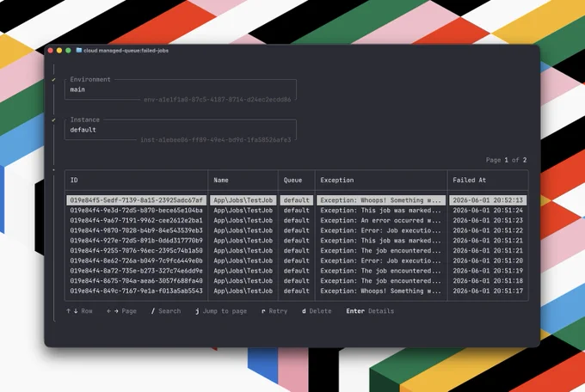Click the green maximize window button
Viewport: 585px width, 392px height.
click(x=68, y=51)
